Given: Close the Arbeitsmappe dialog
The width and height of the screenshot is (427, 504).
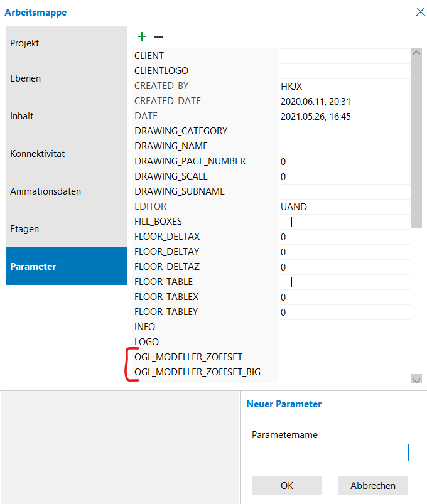Looking at the screenshot, I should click(419, 11).
